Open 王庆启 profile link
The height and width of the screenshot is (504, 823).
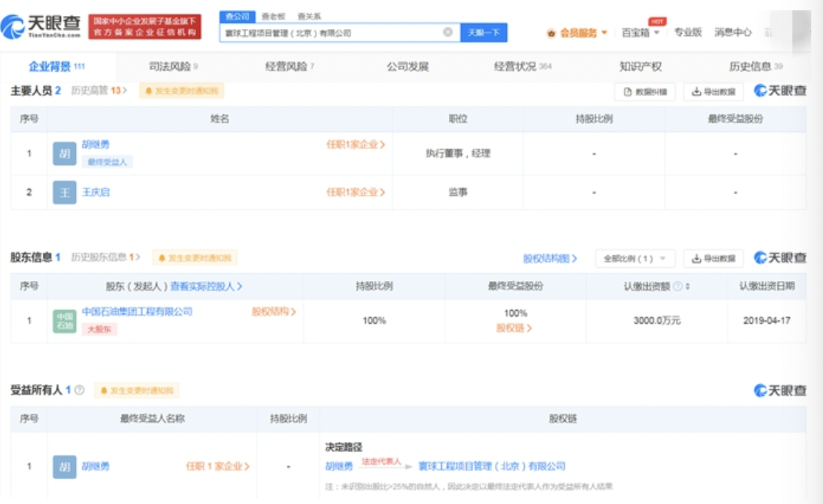[x=95, y=192]
